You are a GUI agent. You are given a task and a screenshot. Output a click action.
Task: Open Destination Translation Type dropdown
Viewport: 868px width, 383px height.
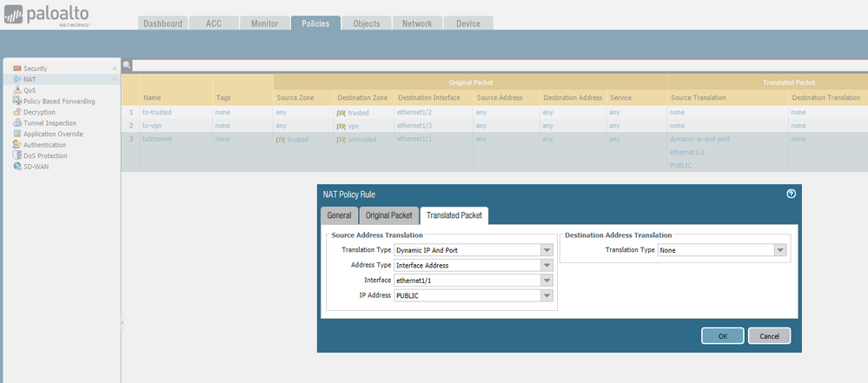coord(780,250)
